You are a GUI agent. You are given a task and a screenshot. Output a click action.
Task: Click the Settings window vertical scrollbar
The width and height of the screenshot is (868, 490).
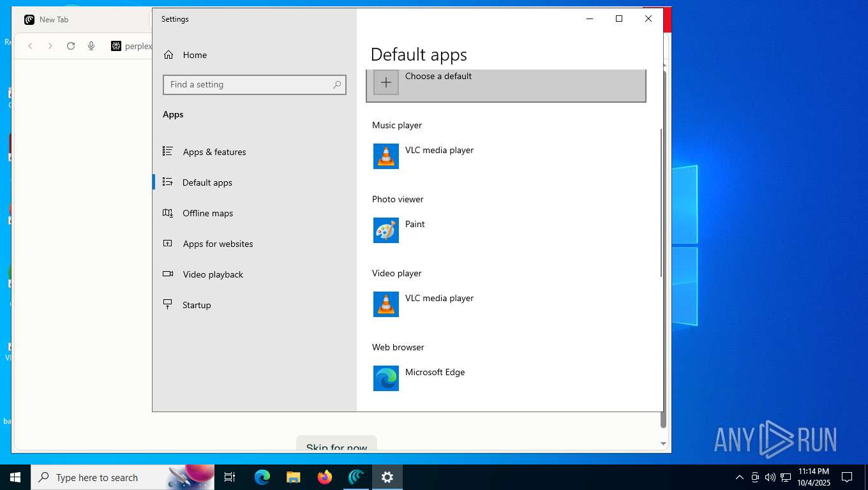[x=661, y=203]
